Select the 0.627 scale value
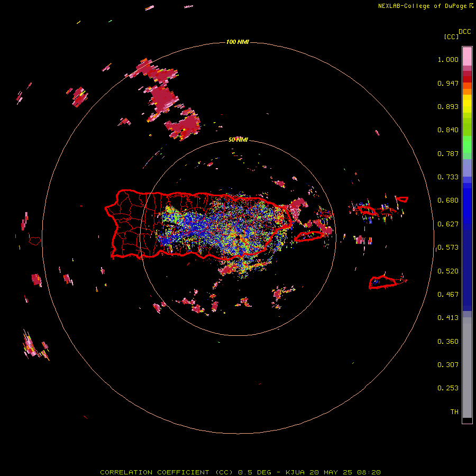Screen dimensions: 476x476 [x=448, y=224]
